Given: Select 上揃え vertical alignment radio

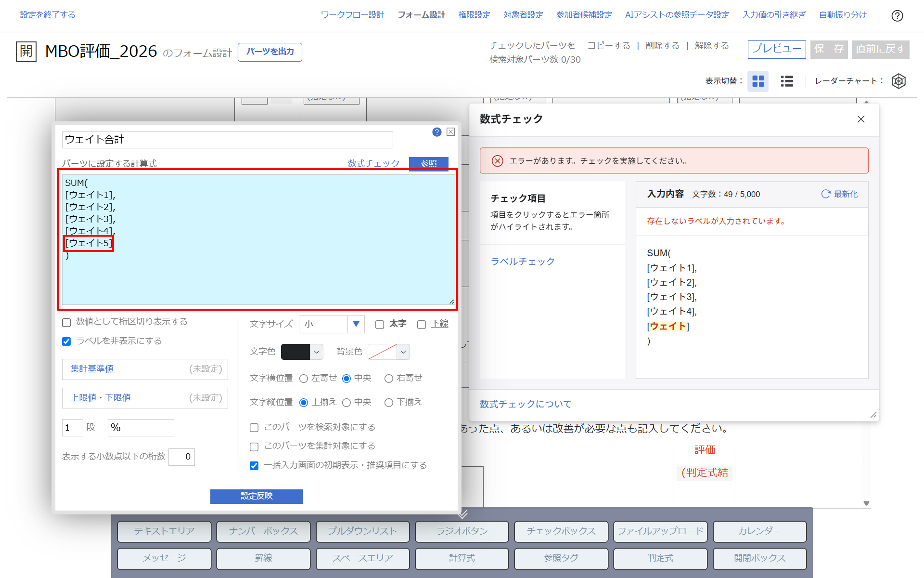Looking at the screenshot, I should (x=304, y=403).
